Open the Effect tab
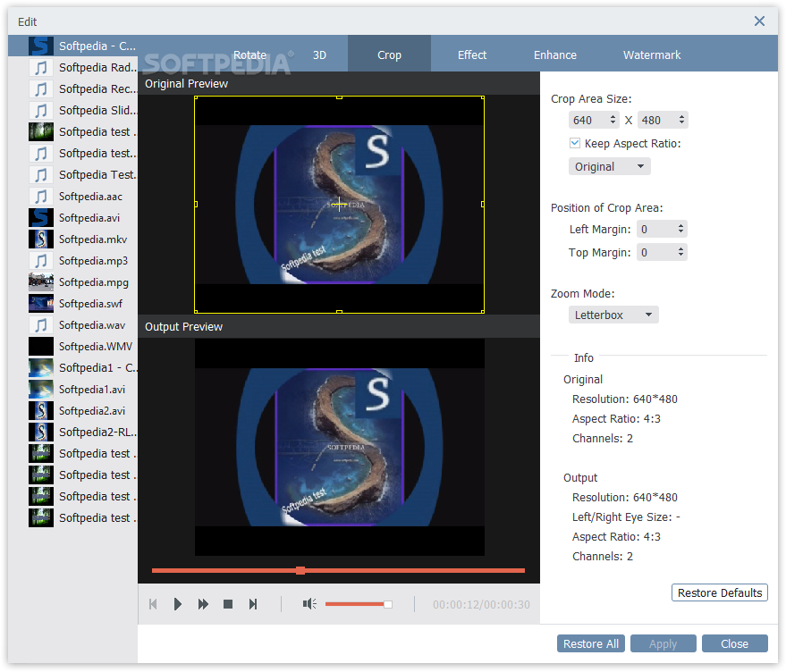 (472, 55)
